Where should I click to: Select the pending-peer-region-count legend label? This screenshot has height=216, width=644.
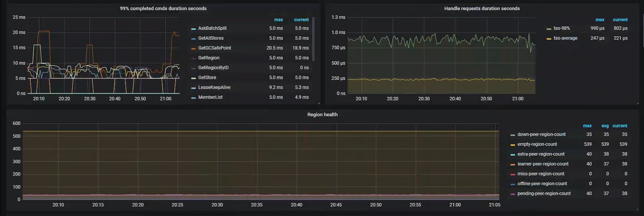pyautogui.click(x=544, y=194)
